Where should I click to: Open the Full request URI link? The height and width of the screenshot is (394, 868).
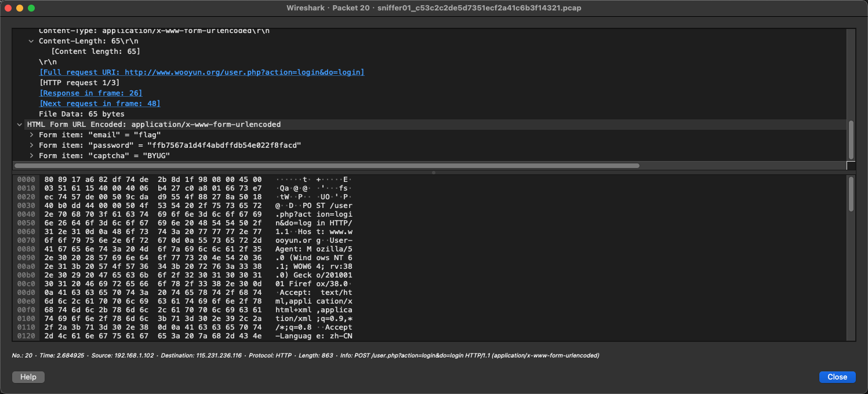(x=202, y=72)
